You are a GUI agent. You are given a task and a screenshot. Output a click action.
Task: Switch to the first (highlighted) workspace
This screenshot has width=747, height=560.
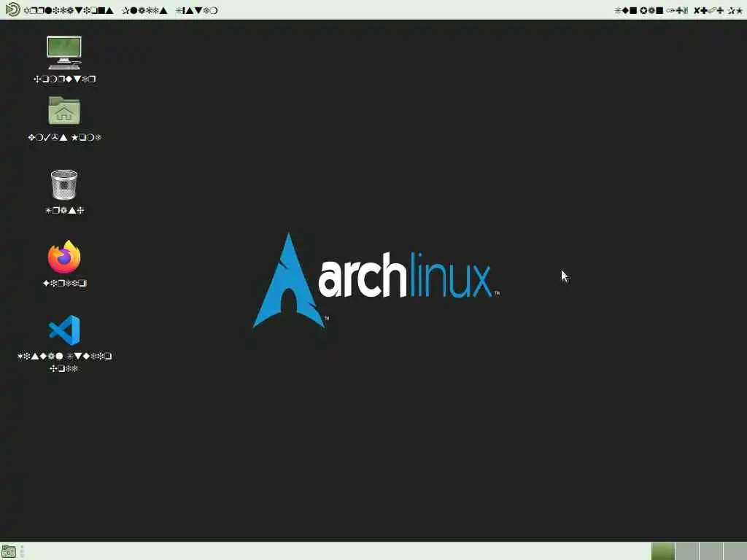point(662,551)
